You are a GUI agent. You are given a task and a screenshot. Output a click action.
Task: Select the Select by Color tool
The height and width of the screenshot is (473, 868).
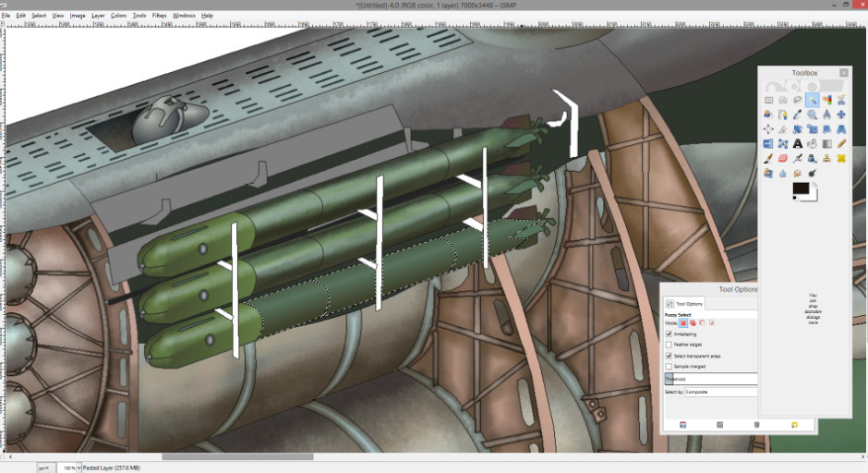826,101
